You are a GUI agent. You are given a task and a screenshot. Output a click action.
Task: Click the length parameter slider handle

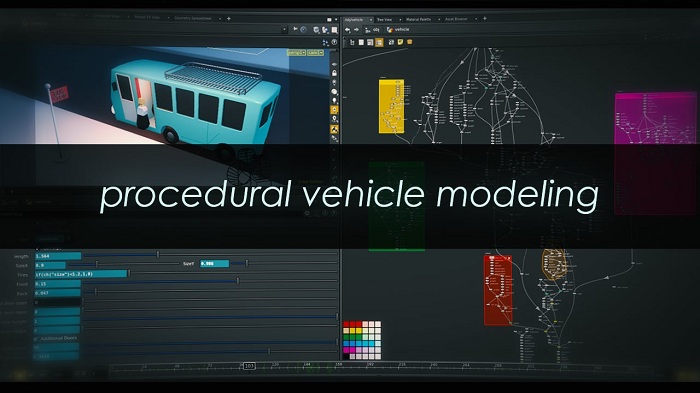[x=158, y=255]
